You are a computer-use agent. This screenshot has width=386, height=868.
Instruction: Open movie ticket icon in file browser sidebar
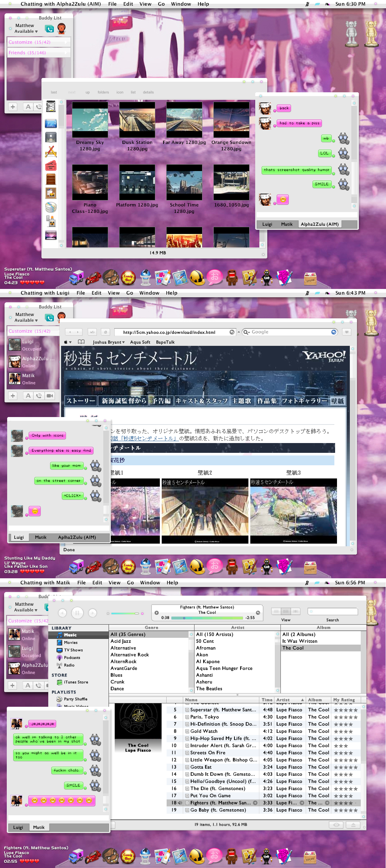tap(51, 165)
